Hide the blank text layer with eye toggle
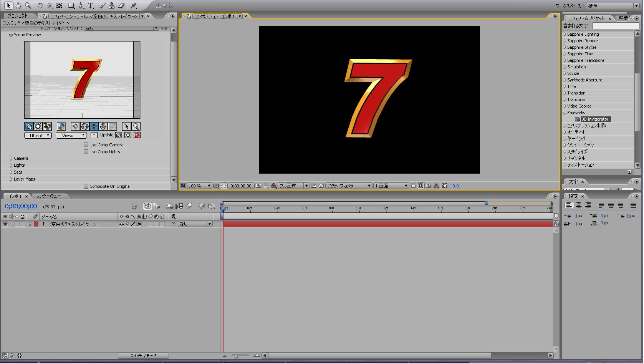 (5, 224)
